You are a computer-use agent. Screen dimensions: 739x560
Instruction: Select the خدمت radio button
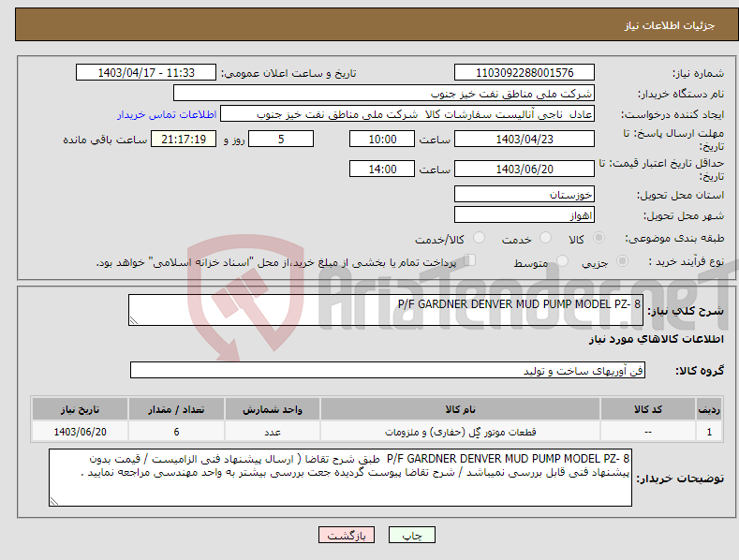545,238
